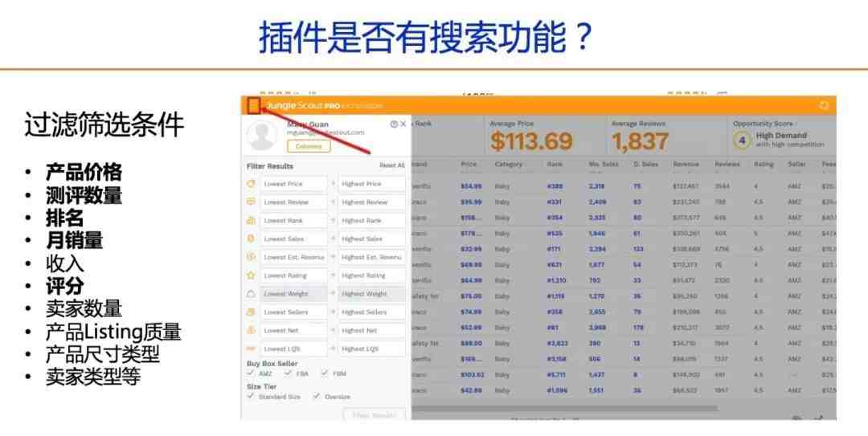
Task: Close the filter side panel with X
Action: [x=403, y=124]
